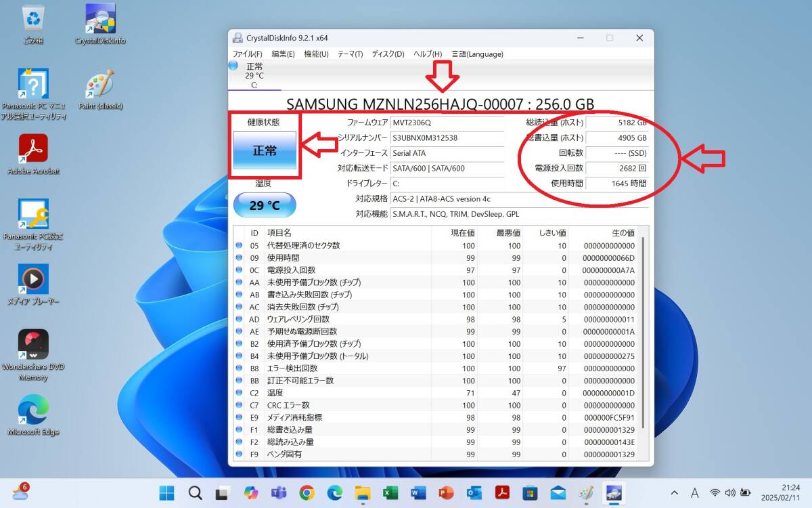Click the interface field Serial ATA

(x=447, y=153)
